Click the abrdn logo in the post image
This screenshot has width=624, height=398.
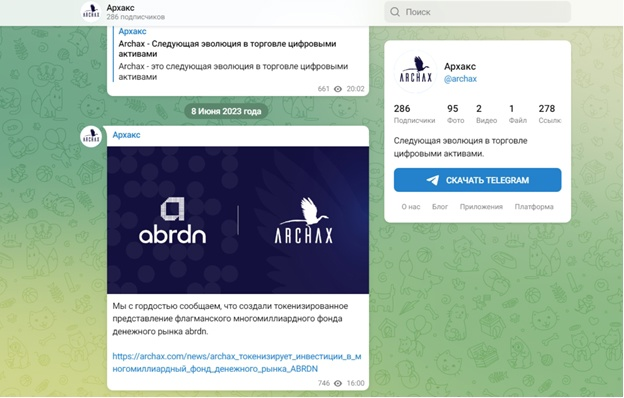tap(173, 220)
